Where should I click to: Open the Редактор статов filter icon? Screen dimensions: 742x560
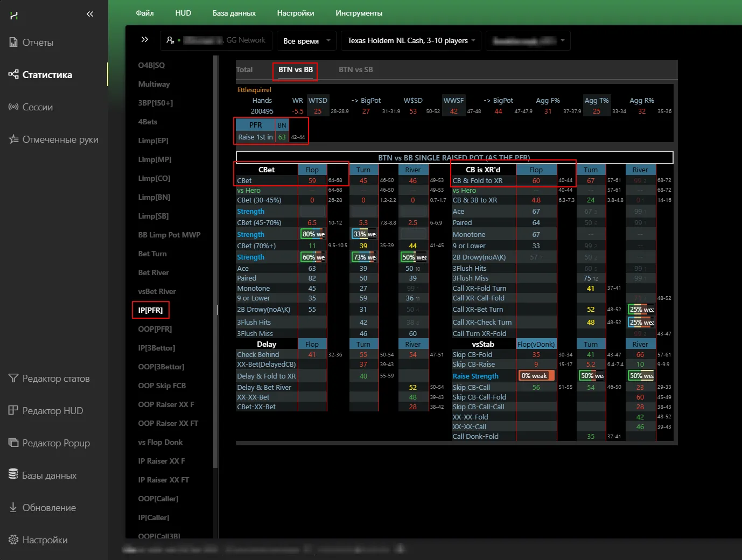click(13, 379)
